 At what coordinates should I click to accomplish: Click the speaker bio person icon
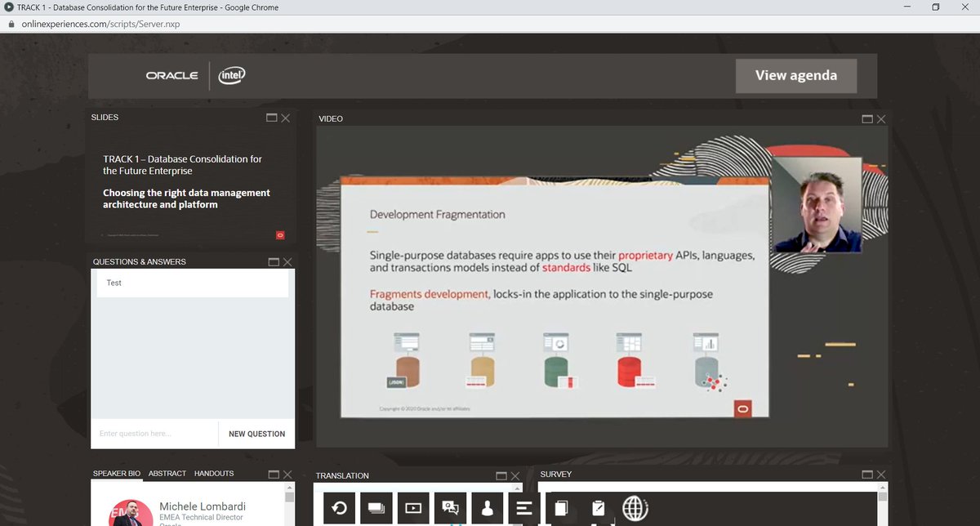point(487,508)
